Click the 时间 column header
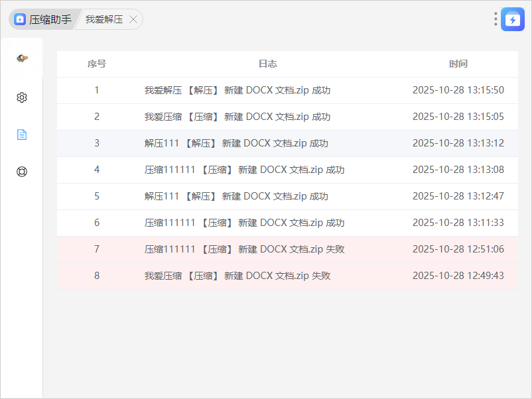This screenshot has width=532, height=399. [458, 64]
